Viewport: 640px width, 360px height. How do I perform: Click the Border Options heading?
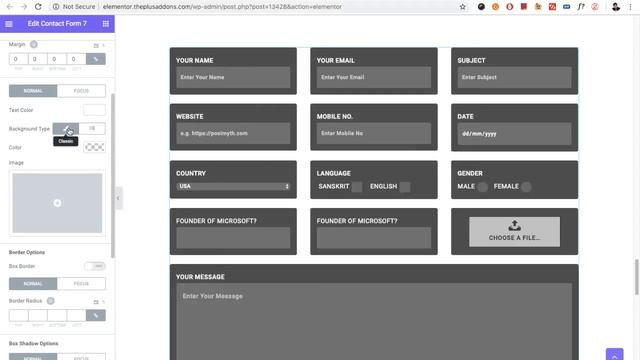click(27, 252)
